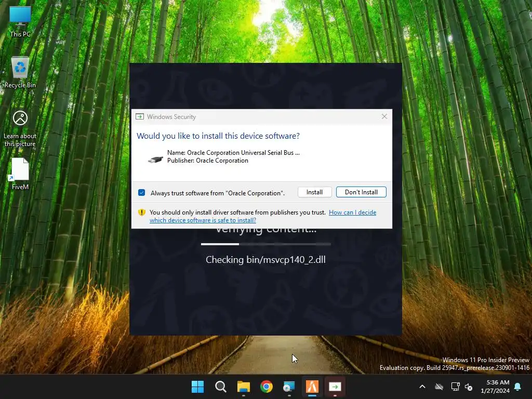Select the FiveM desktop shortcut
This screenshot has height=399, width=532.
pyautogui.click(x=20, y=174)
